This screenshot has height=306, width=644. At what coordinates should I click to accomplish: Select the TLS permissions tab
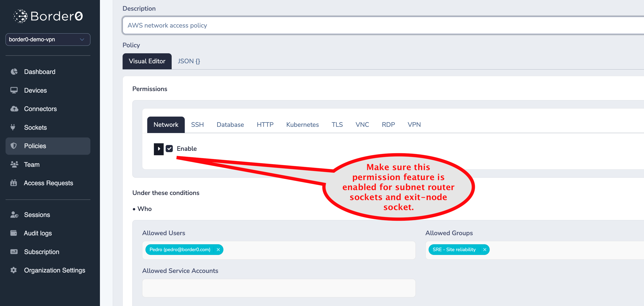(337, 125)
